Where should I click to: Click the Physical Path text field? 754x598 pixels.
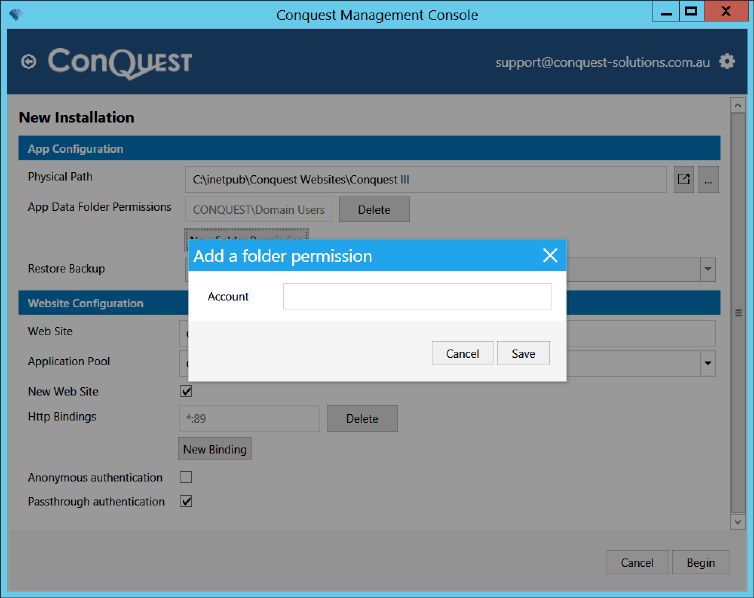point(426,179)
